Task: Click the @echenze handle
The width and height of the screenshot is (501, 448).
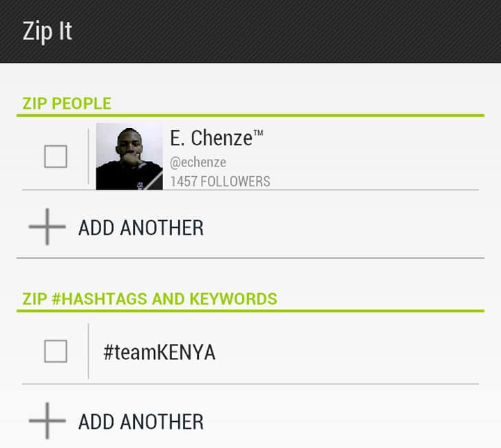Action: 198,162
